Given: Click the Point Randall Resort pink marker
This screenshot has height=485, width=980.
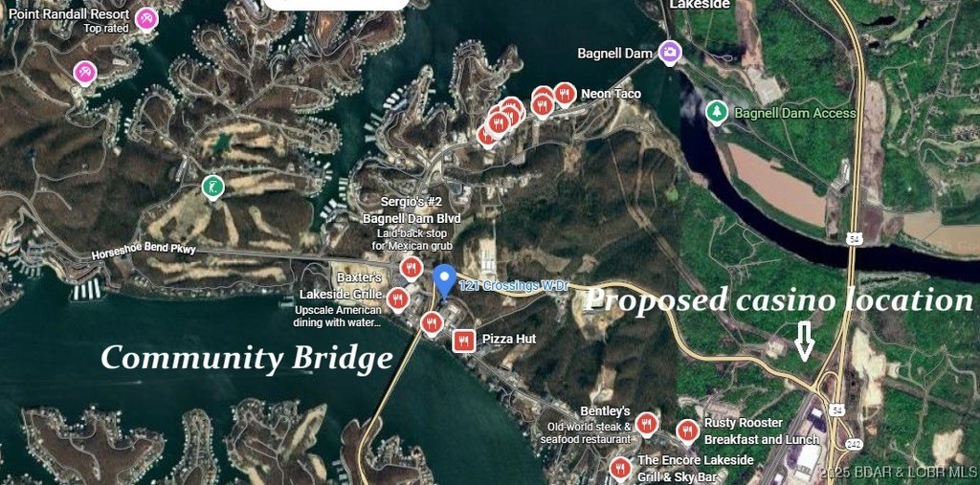Looking at the screenshot, I should pyautogui.click(x=146, y=18).
